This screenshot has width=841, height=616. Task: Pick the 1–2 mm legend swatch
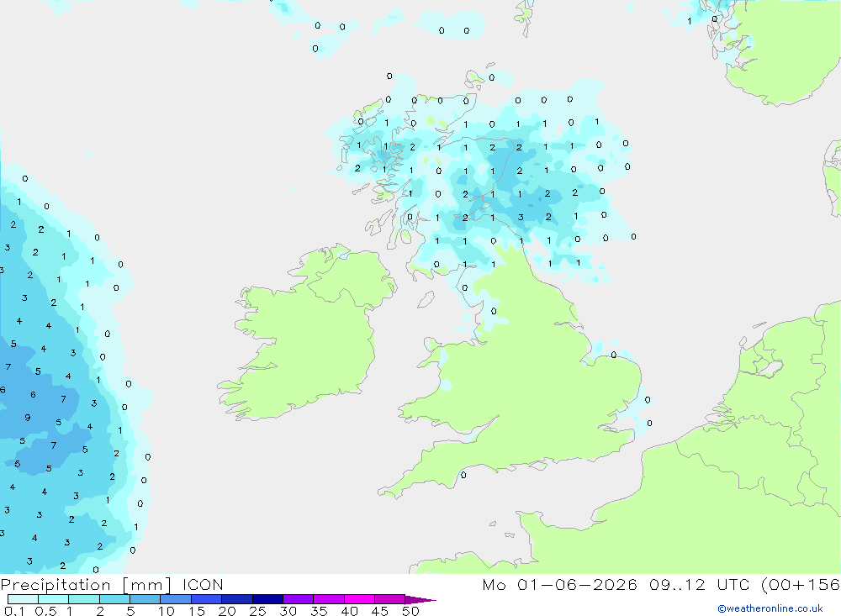[x=84, y=599]
